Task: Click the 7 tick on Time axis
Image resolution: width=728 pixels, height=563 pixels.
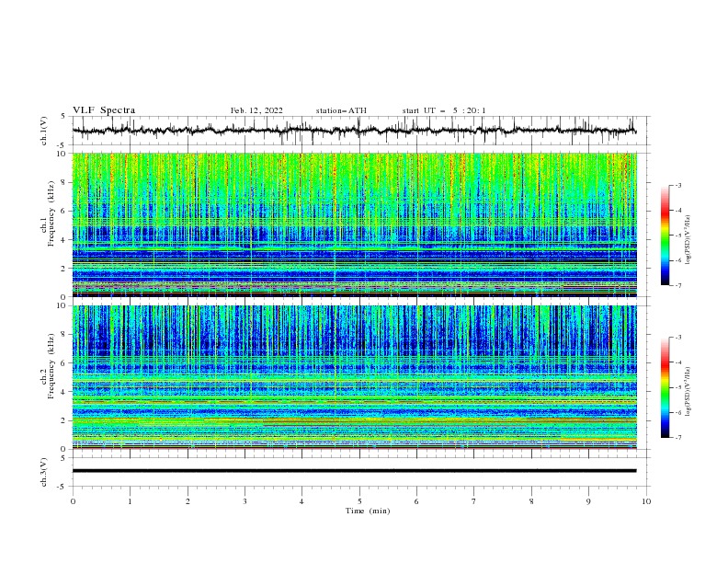Action: (x=474, y=501)
